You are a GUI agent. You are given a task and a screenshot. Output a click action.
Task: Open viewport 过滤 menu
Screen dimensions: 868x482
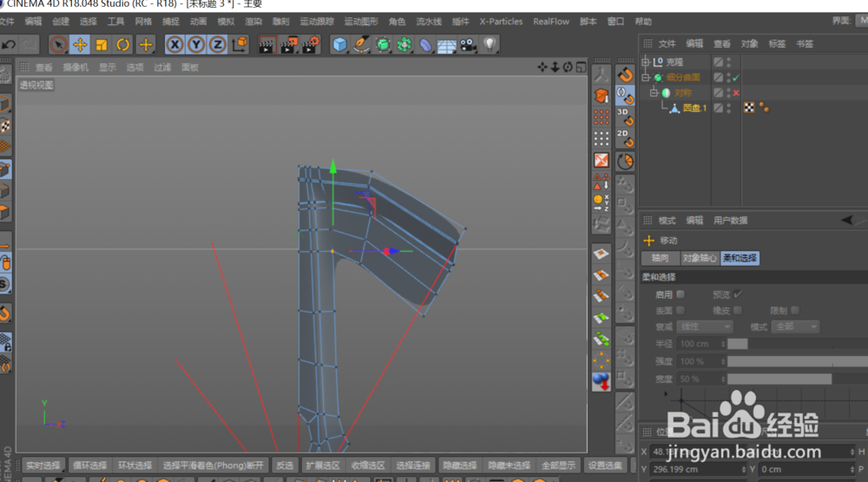[x=162, y=68]
